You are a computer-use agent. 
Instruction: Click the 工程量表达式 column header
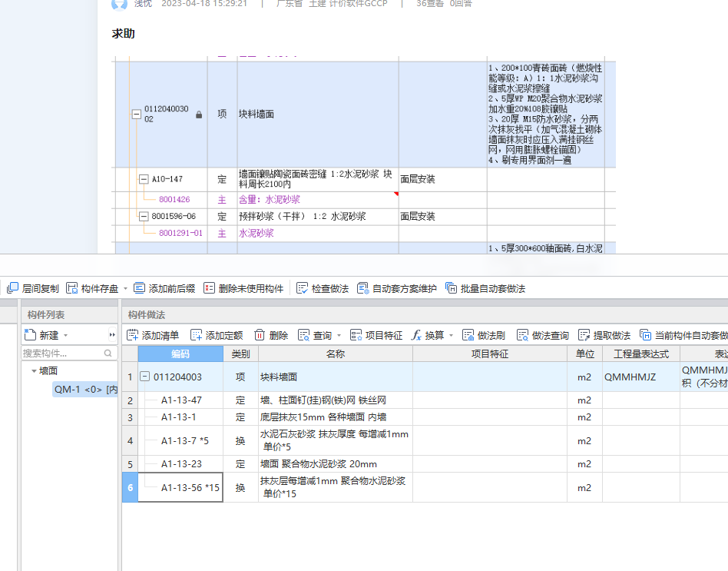pyautogui.click(x=641, y=354)
